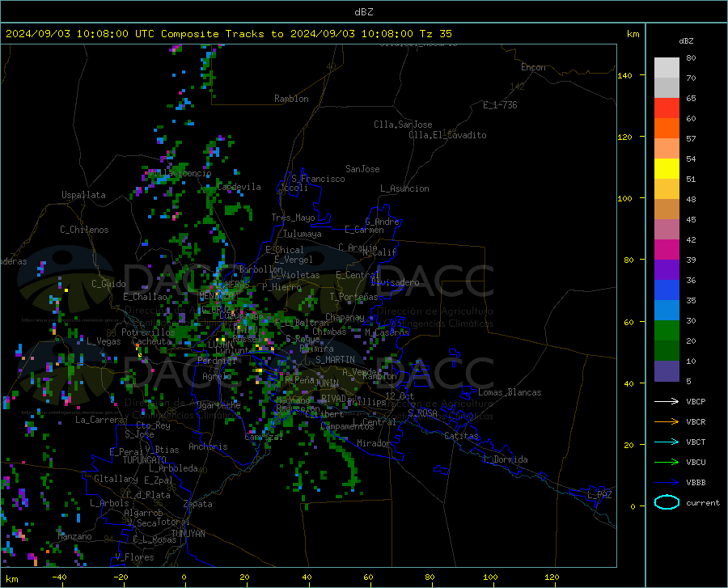Screen dimensions: 728x588
Task: Click the L_Dormida map label
Action: click(505, 459)
